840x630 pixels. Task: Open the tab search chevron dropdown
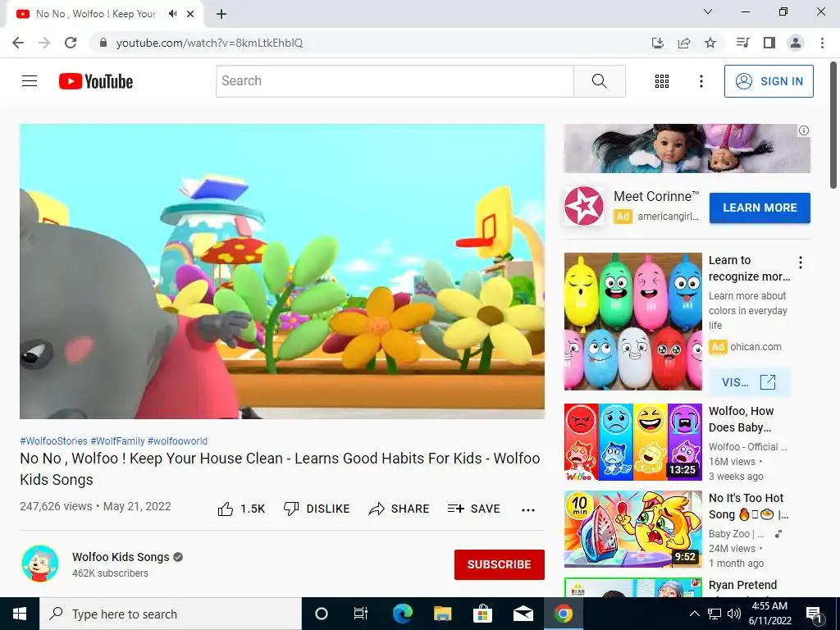[708, 11]
